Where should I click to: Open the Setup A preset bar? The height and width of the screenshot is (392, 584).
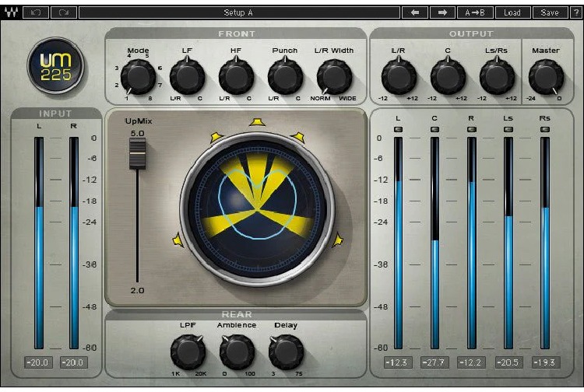(x=239, y=12)
